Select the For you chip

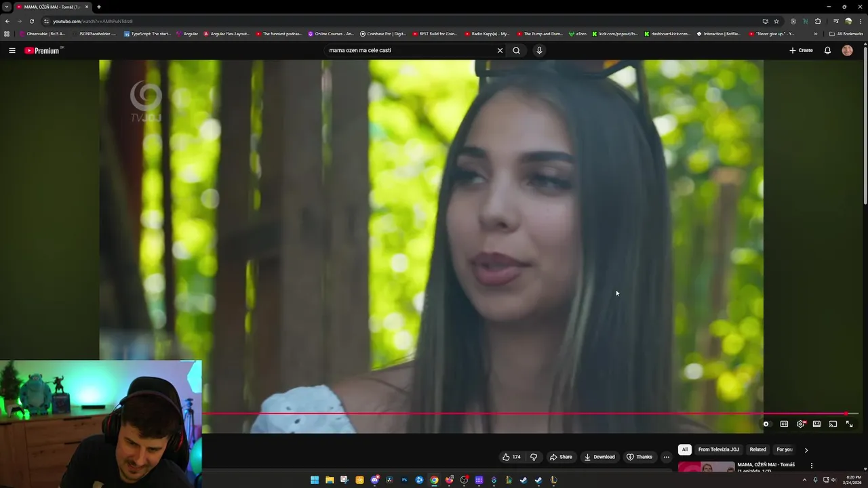pyautogui.click(x=785, y=449)
